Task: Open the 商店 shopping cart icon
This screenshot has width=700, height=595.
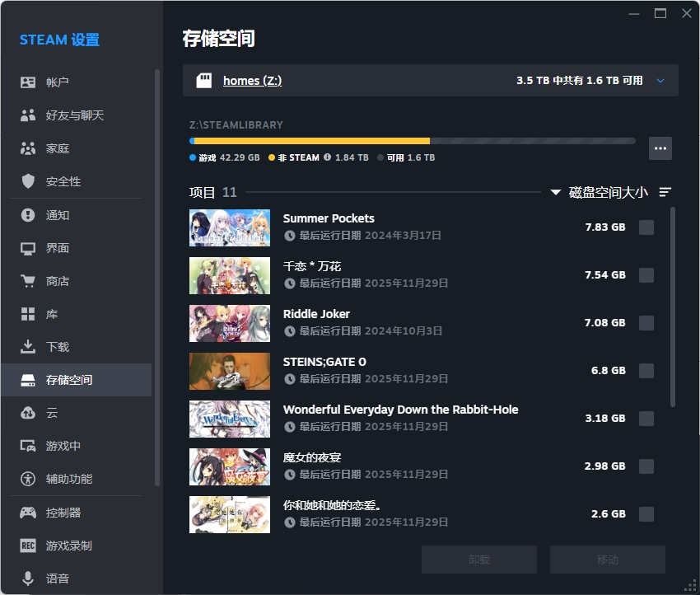Action: point(28,281)
